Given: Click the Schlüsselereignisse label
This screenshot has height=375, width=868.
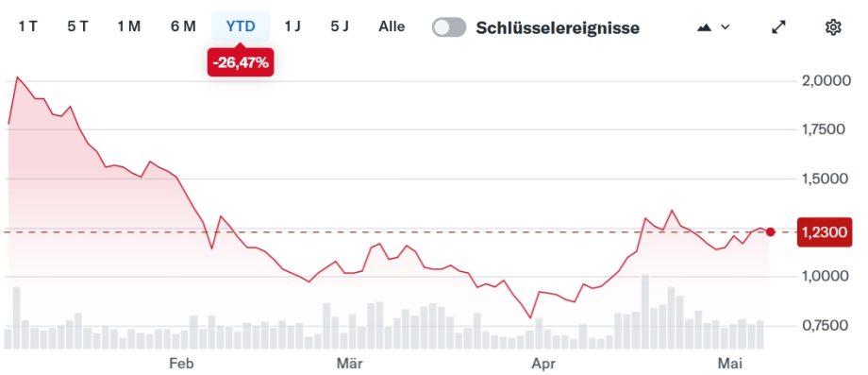Looking at the screenshot, I should coord(558,27).
